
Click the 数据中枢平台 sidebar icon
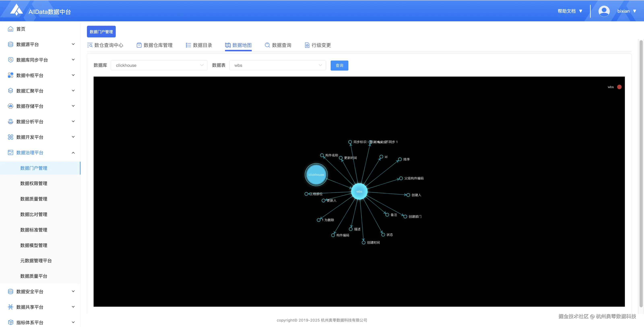(x=10, y=75)
